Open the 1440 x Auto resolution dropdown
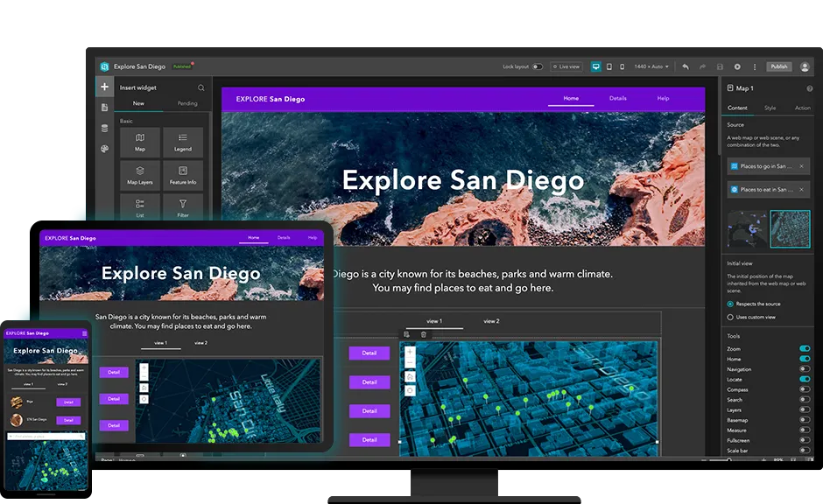 pos(650,66)
